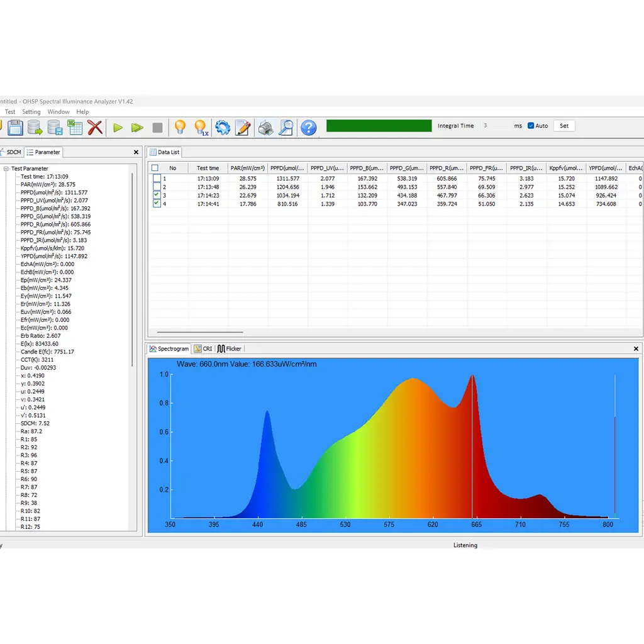The image size is (644, 644).
Task: Open help via blue question mark icon
Action: pos(308,128)
